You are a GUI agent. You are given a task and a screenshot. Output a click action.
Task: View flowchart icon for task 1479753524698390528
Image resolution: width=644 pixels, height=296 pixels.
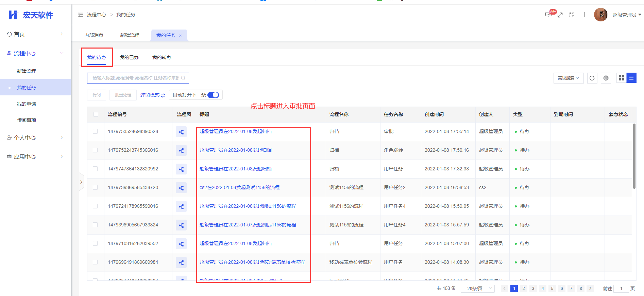(x=181, y=132)
